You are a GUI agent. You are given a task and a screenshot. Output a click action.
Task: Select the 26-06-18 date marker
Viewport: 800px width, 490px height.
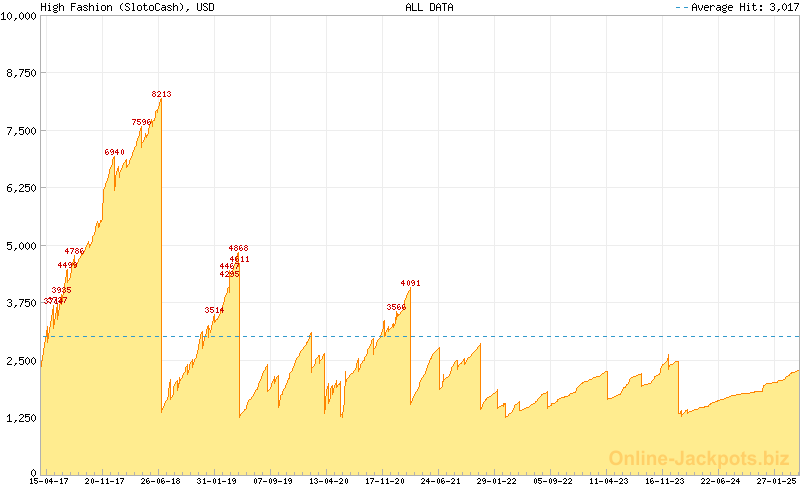[x=160, y=481]
